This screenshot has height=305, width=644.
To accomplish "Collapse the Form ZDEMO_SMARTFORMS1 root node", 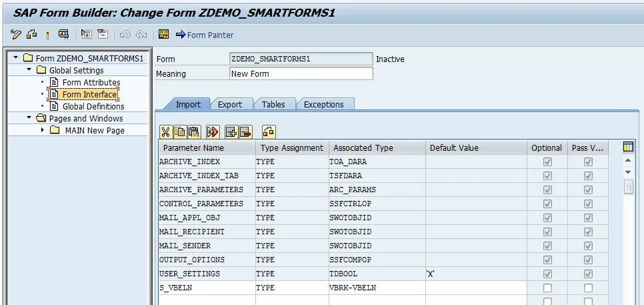I will pos(15,57).
